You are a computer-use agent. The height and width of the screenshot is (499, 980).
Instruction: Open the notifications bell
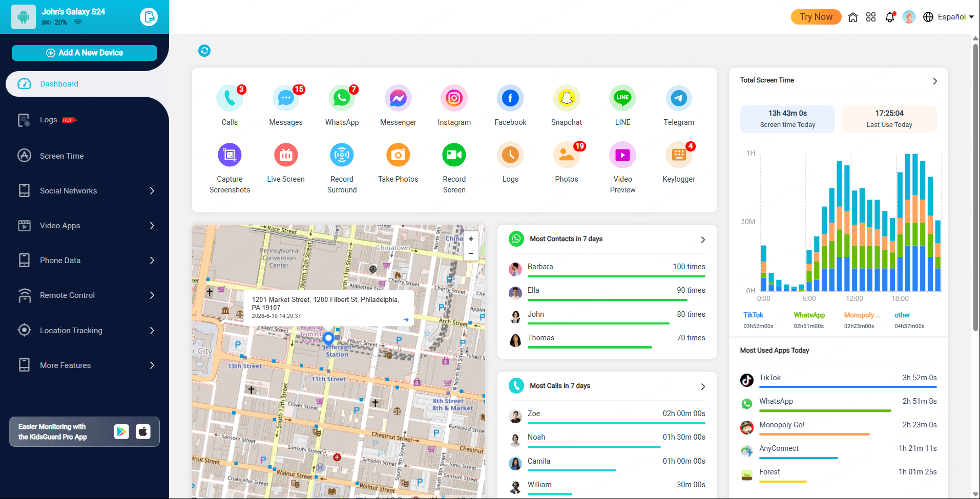(x=890, y=17)
